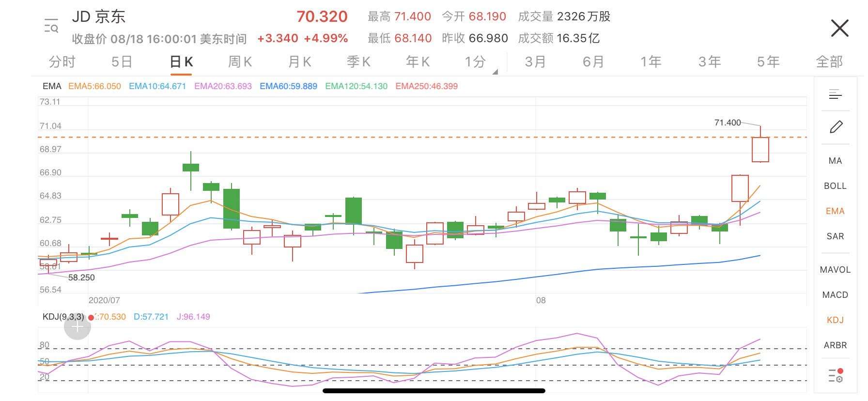Set chart range to 3月

[x=535, y=62]
